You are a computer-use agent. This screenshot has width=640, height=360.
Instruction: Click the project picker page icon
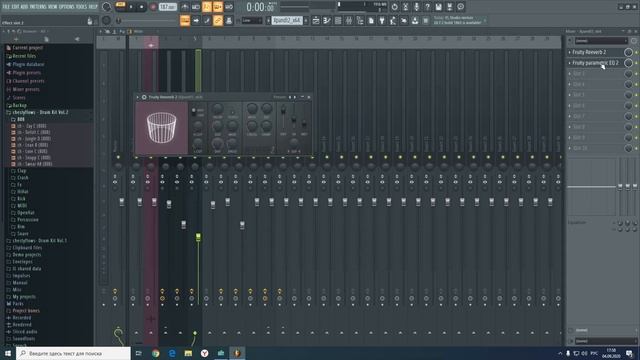(x=371, y=20)
